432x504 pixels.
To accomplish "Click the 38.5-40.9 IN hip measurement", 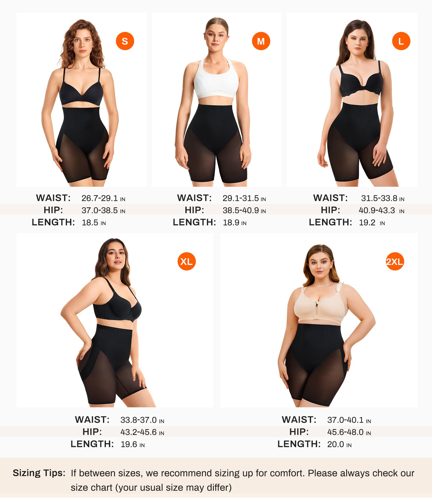I will coord(244,211).
